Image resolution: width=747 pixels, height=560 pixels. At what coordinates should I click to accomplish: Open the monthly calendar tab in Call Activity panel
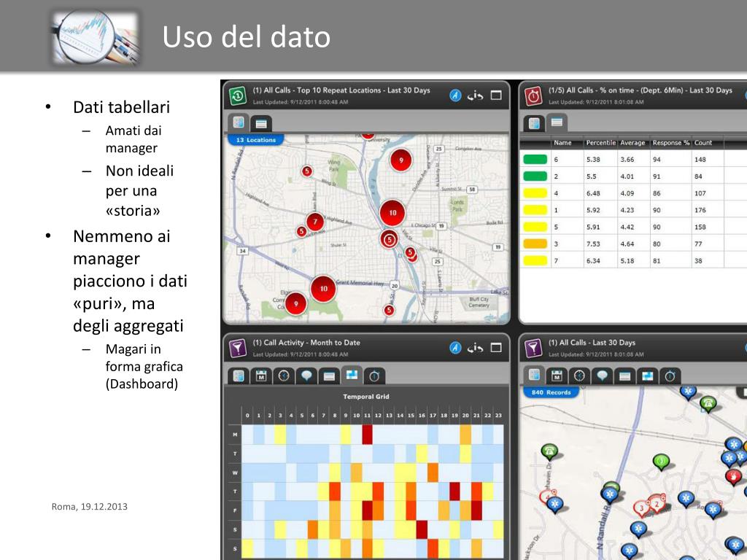[x=261, y=376]
